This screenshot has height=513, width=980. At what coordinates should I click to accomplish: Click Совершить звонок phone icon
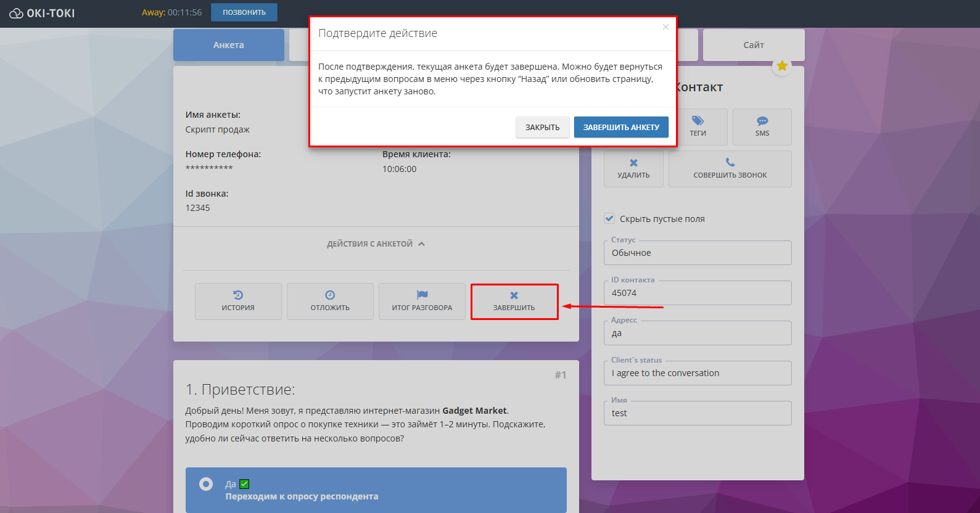(730, 163)
